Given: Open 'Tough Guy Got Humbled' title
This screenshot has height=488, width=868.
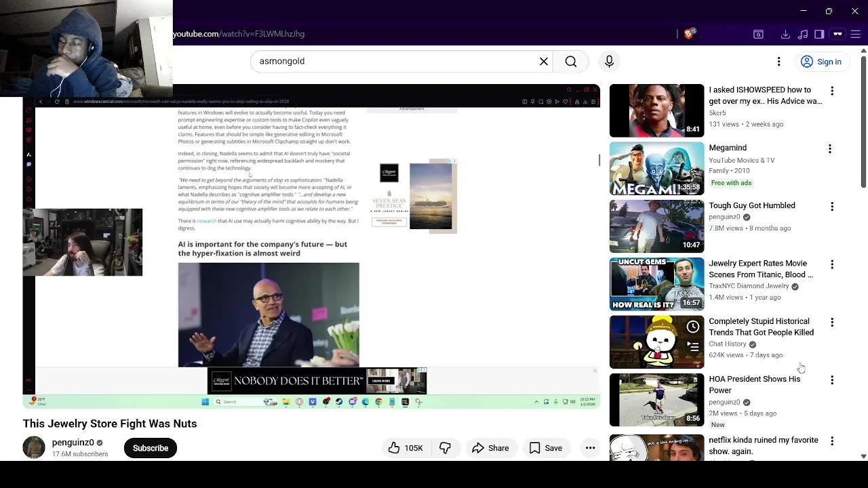Looking at the screenshot, I should click(752, 205).
